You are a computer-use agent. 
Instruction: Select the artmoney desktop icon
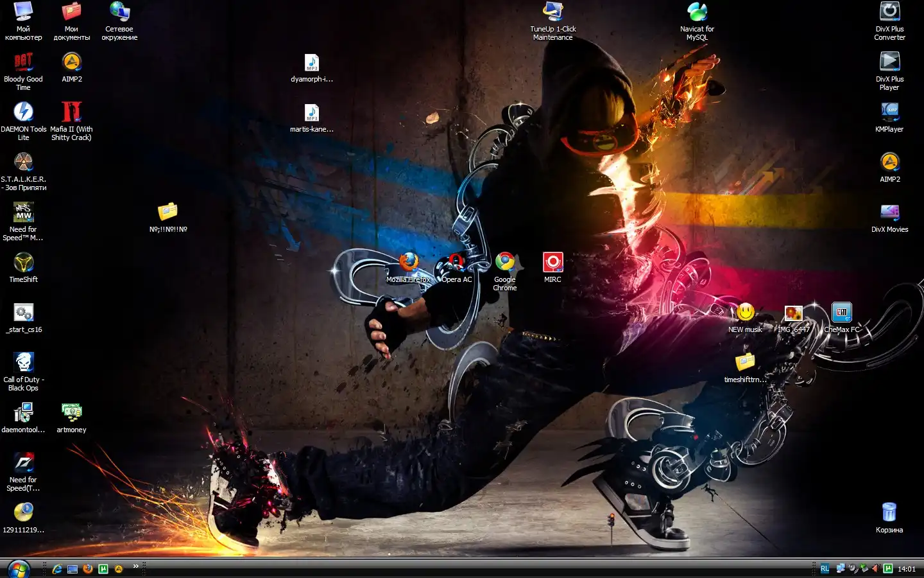tap(71, 412)
